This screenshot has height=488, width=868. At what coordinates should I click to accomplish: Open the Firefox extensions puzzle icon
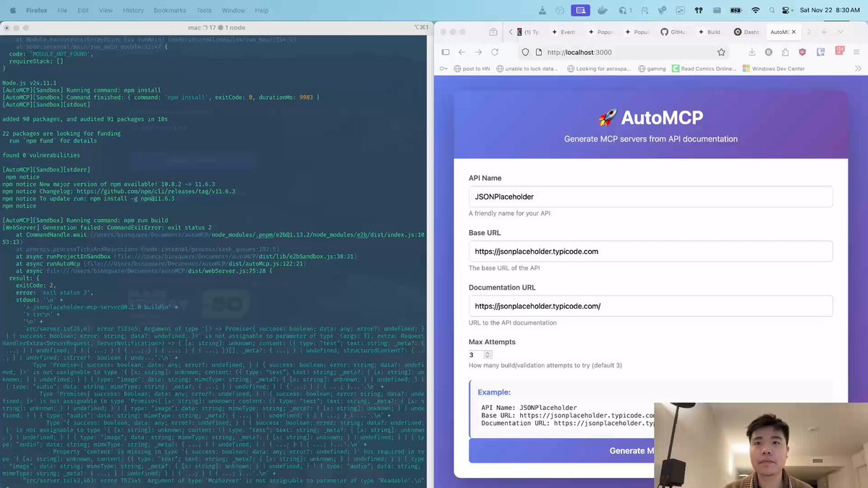point(786,52)
